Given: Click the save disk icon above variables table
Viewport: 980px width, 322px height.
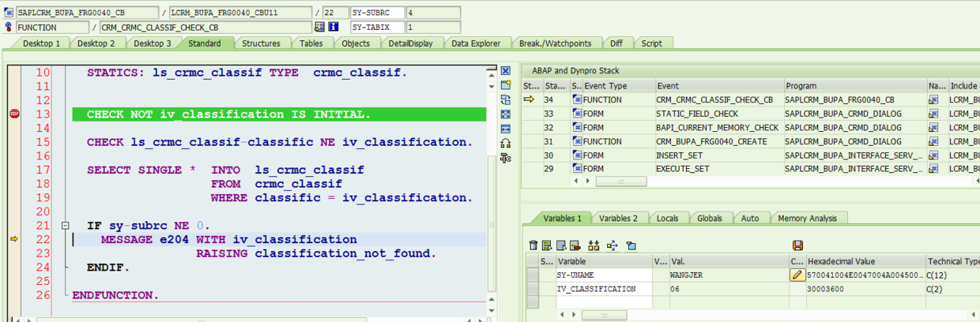Looking at the screenshot, I should (797, 245).
